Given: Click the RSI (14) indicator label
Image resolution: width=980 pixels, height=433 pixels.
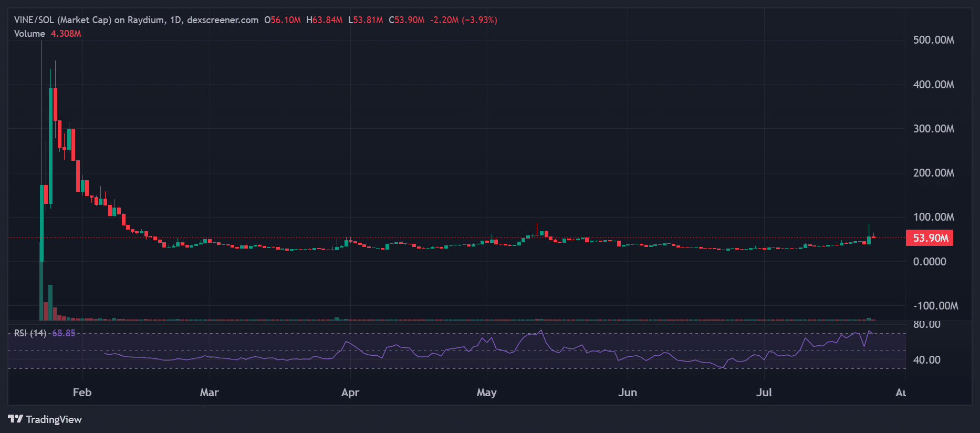Looking at the screenshot, I should tap(30, 333).
